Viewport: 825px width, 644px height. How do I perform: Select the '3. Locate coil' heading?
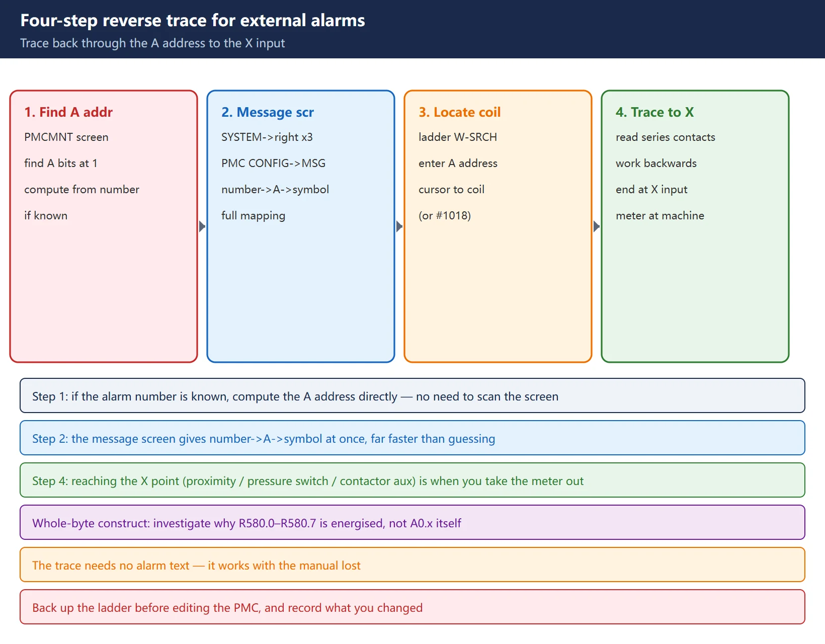pos(460,112)
